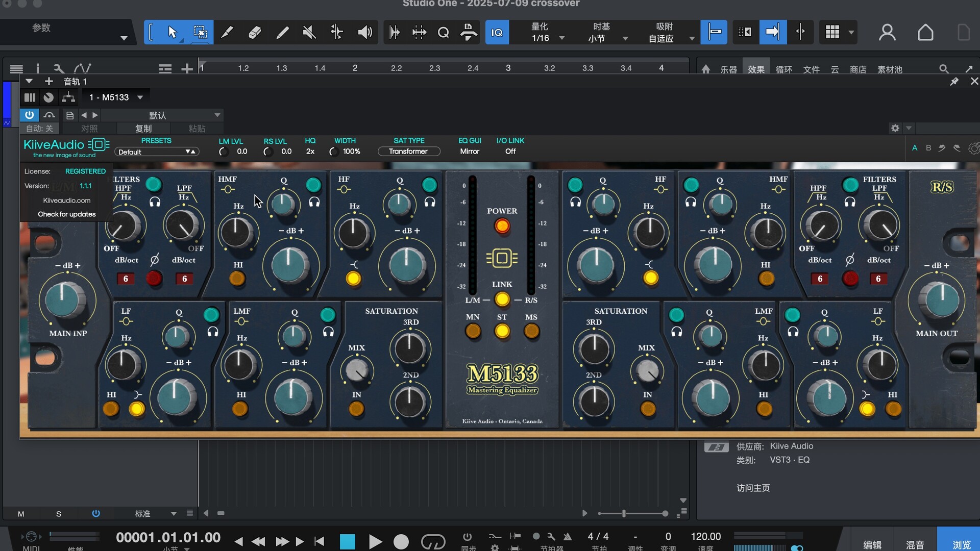Open the 默认 preset dropdown
The height and width of the screenshot is (551, 980).
pos(162,115)
